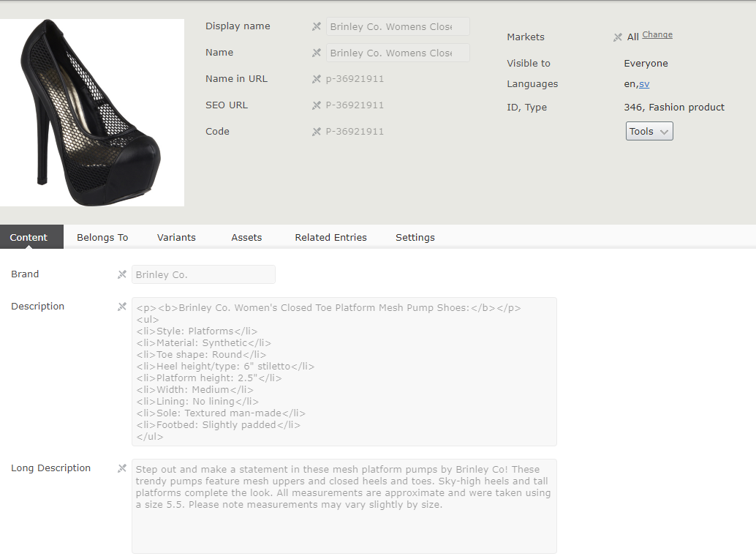756x559 pixels.
Task: Click the 'Languages' label
Action: coord(532,84)
